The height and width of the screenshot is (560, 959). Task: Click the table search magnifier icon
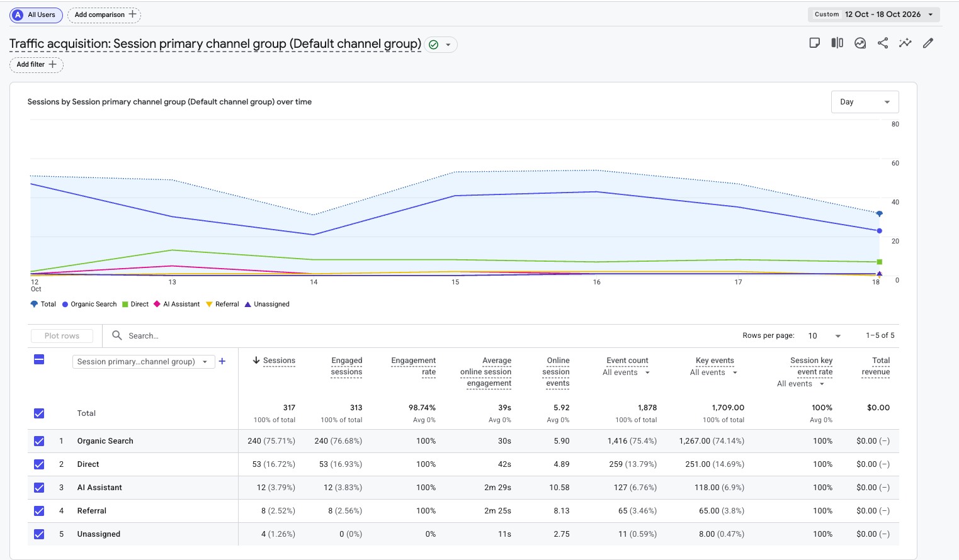click(117, 335)
